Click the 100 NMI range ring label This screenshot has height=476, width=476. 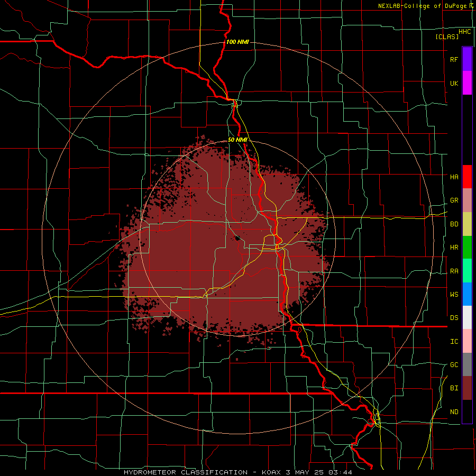[x=237, y=42]
